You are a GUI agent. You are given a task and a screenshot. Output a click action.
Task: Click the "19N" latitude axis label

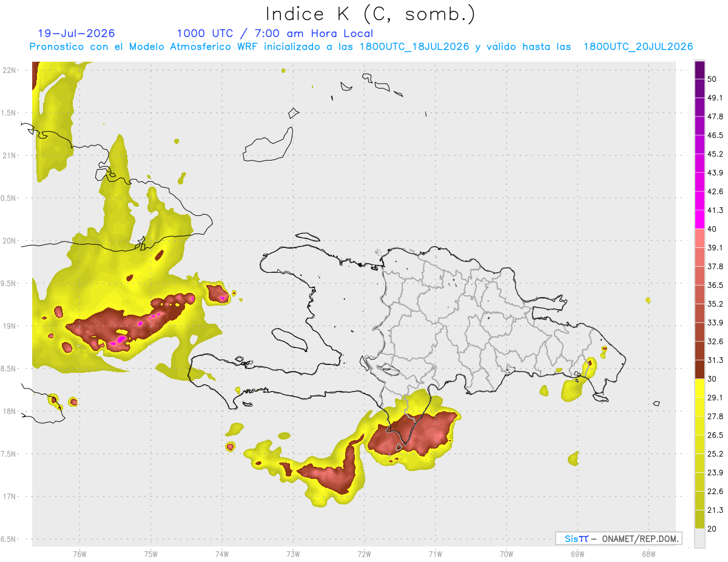[9, 326]
